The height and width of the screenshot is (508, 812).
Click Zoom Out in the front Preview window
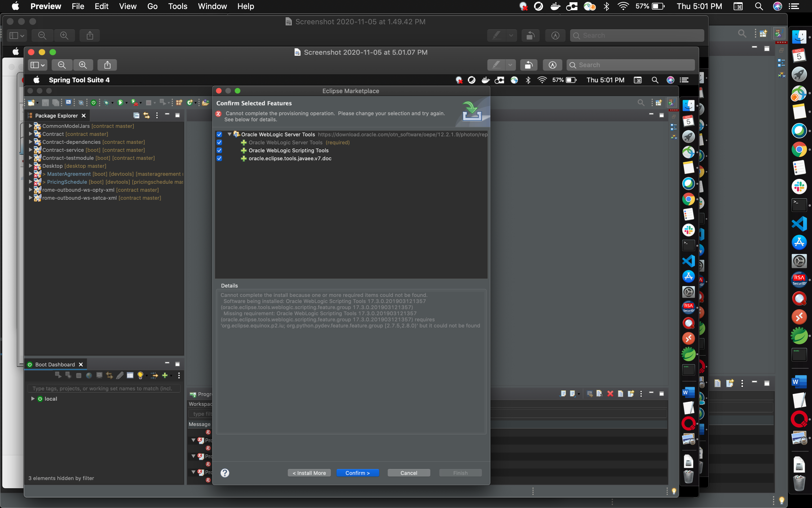click(62, 65)
